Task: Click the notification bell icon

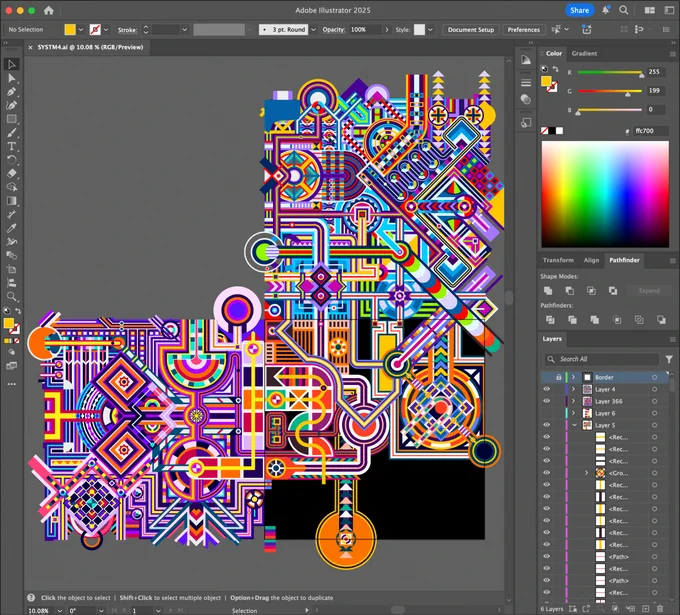Action: tap(605, 10)
